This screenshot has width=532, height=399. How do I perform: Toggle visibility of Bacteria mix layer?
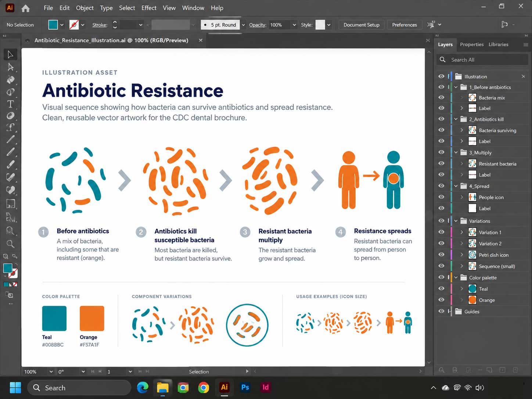441,98
